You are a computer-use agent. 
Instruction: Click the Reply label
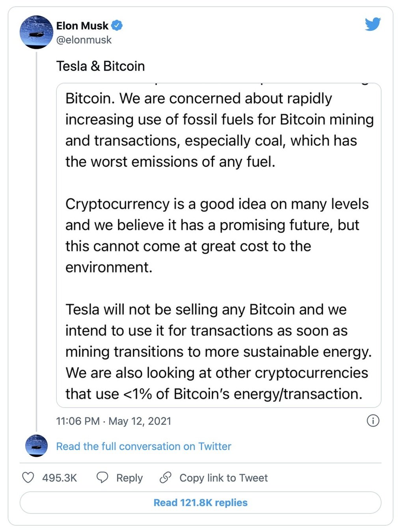point(129,478)
